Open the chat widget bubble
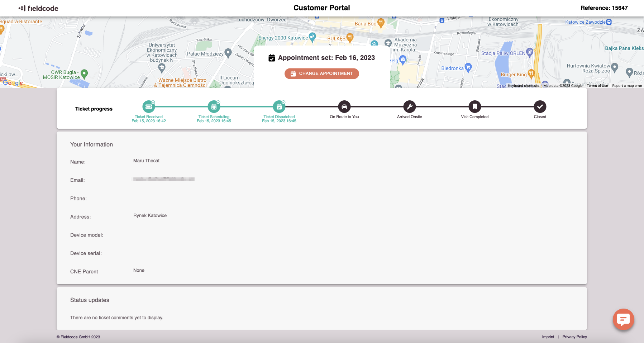 (623, 319)
